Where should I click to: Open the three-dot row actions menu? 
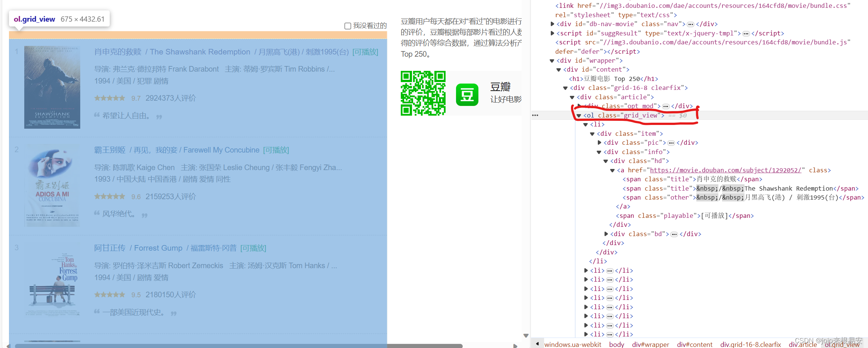(535, 115)
